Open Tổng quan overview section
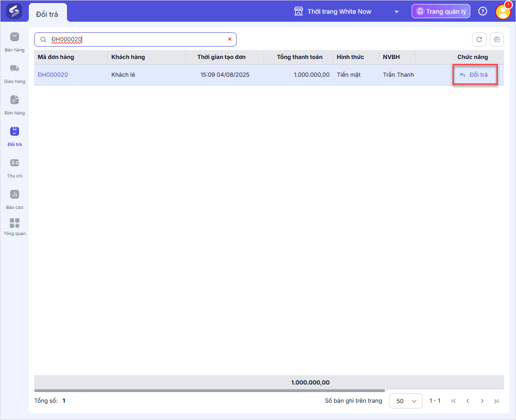The width and height of the screenshot is (516, 420). click(15, 227)
